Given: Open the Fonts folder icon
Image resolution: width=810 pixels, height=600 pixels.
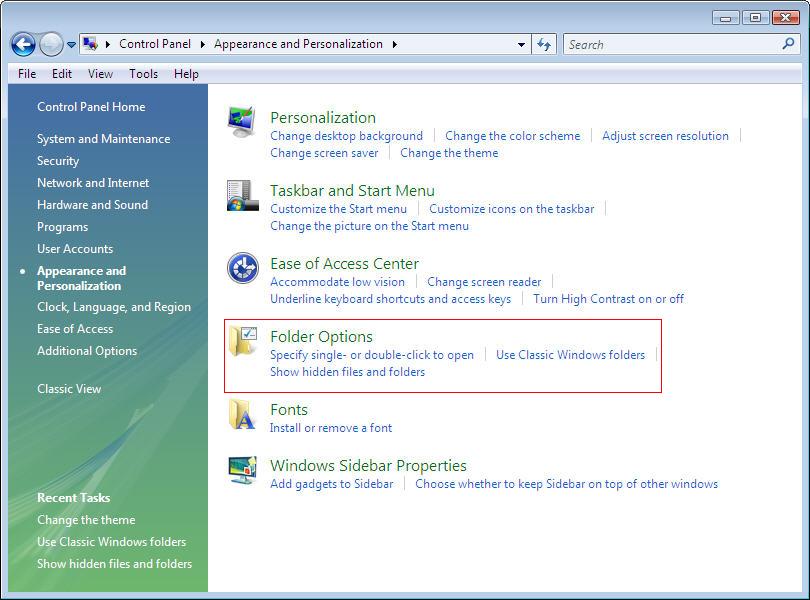Looking at the screenshot, I should [x=242, y=414].
